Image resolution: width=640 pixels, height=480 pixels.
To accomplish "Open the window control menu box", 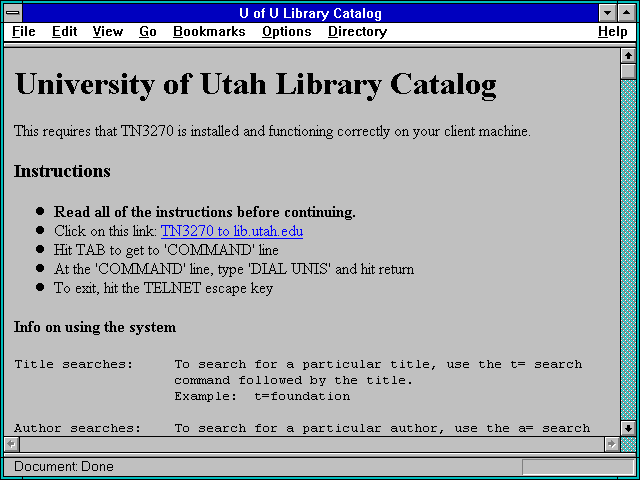I will coord(13,13).
